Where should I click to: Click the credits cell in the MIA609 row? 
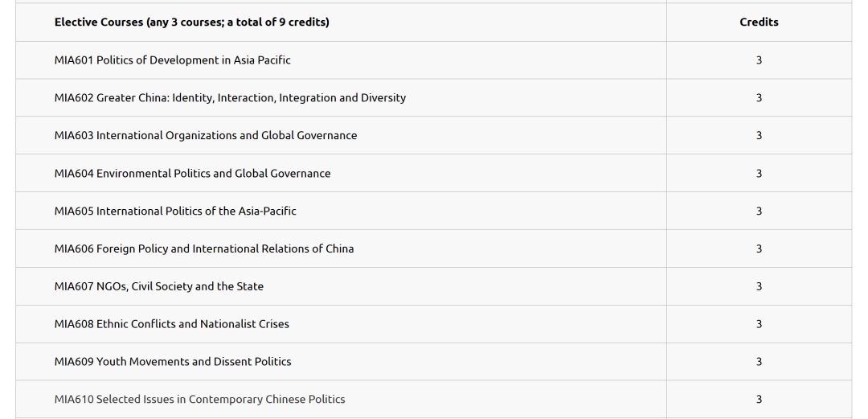(759, 363)
